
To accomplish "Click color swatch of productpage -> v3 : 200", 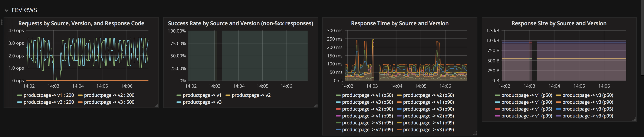I will [20, 102].
